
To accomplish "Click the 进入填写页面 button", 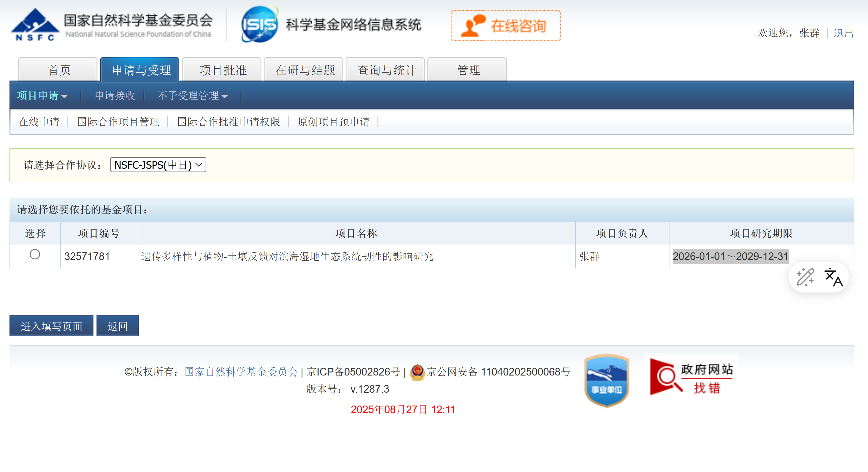I will click(51, 326).
